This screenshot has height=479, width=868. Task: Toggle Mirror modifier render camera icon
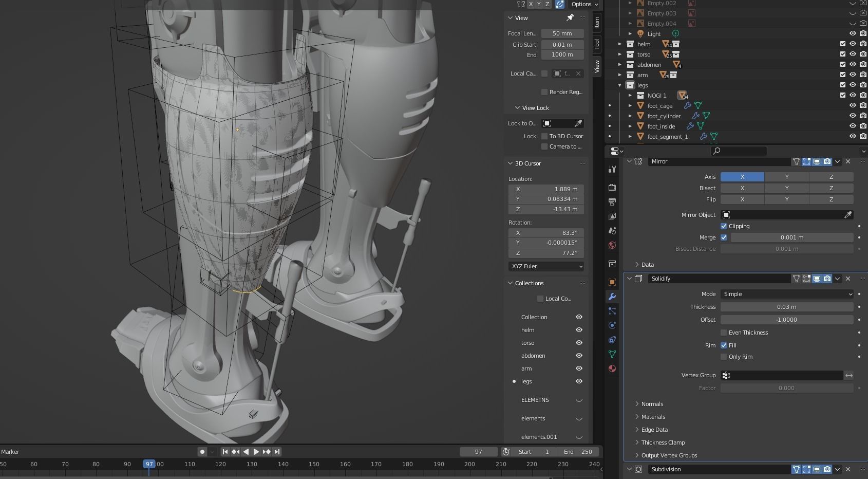pyautogui.click(x=827, y=161)
